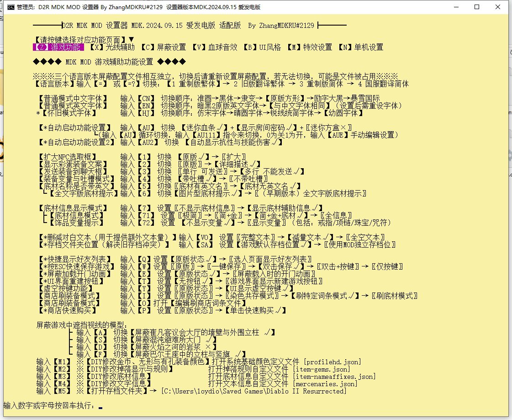Screen dimensions: 512x420
Task: Close the D2R MDK MOD window
Action: coord(498,7)
